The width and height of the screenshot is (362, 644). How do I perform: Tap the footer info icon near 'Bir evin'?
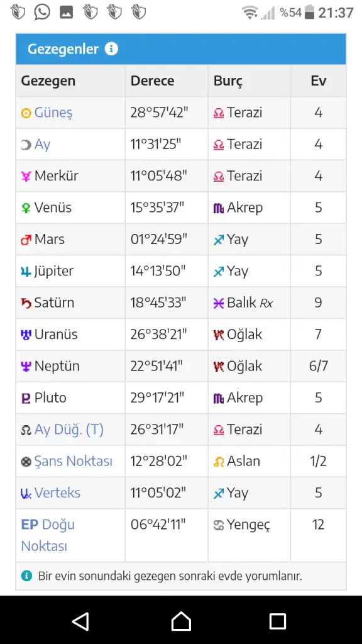[x=26, y=575]
